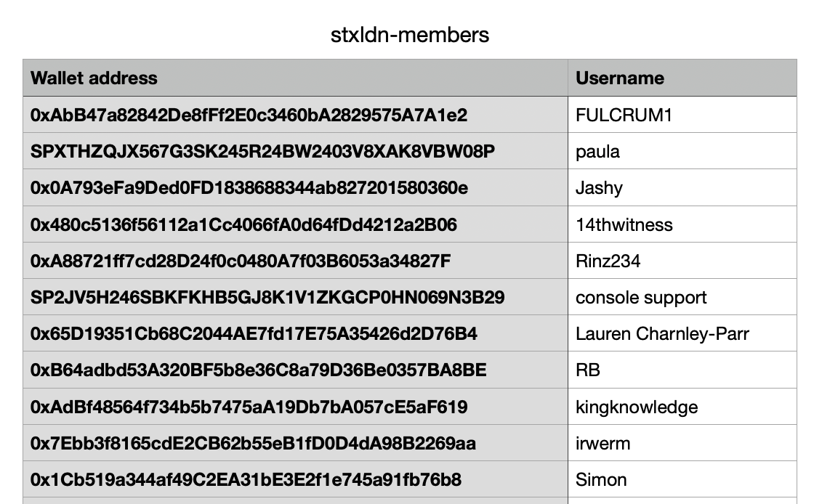The image size is (830, 504).
Task: Select the Username column header
Action: [x=619, y=78]
